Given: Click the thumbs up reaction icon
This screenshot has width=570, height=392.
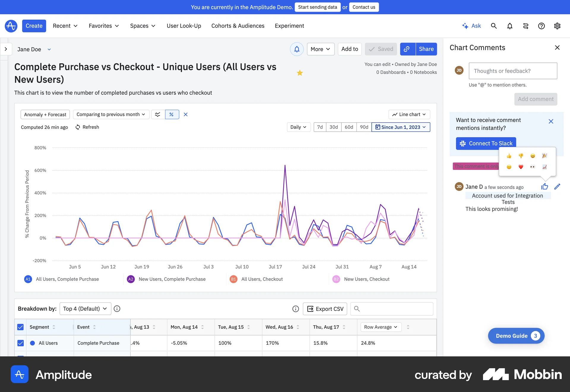Looking at the screenshot, I should [x=544, y=186].
